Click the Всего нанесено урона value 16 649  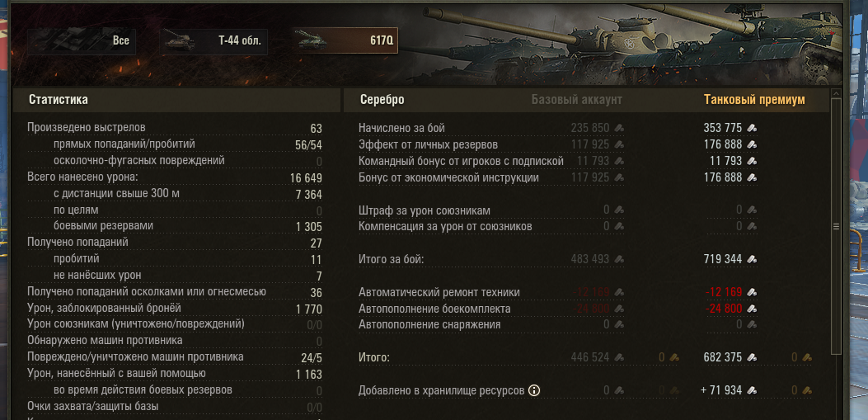(306, 178)
